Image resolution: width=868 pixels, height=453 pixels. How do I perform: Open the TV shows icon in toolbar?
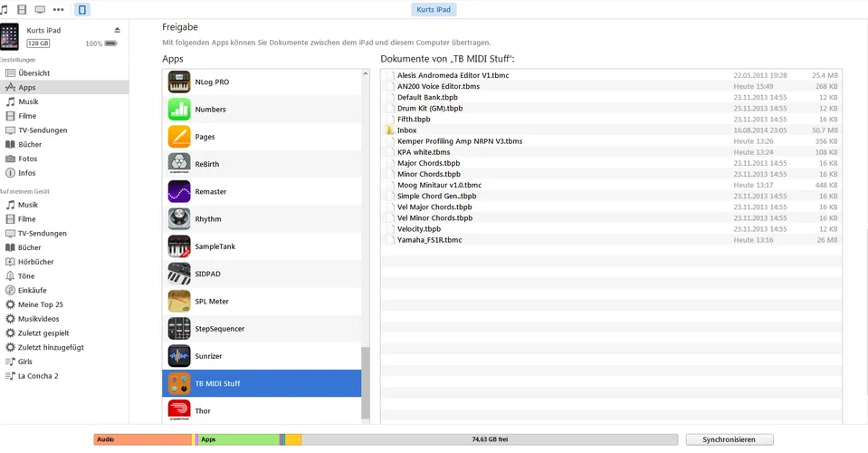(x=40, y=9)
